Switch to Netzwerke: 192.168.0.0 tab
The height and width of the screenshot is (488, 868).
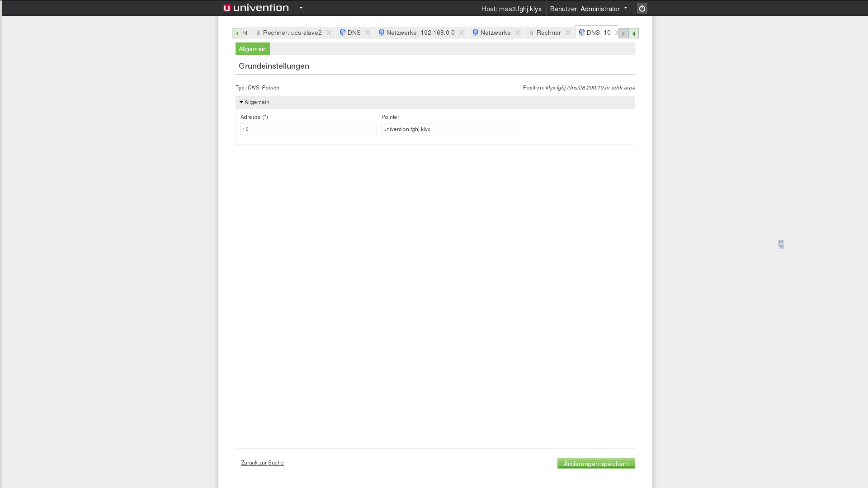[420, 33]
